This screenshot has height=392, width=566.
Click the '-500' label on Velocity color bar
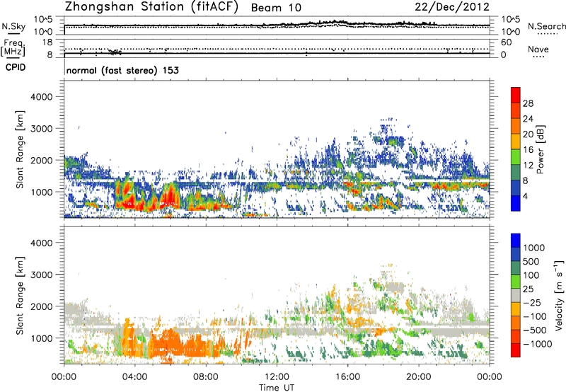point(535,330)
